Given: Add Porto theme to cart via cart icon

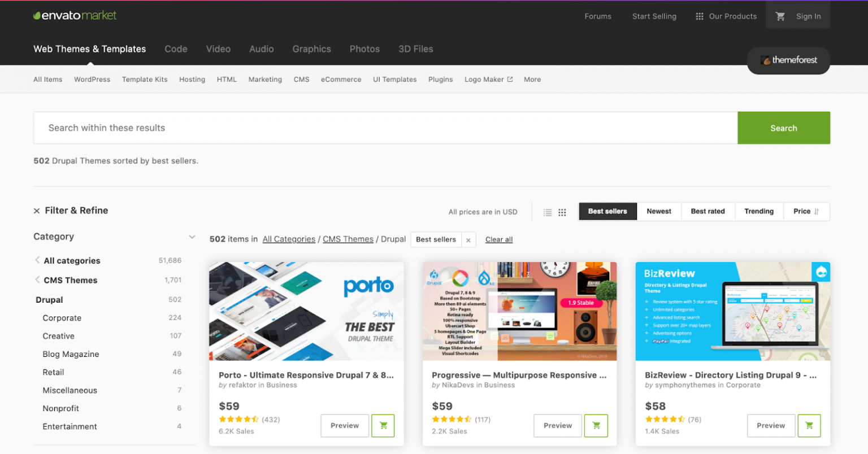Looking at the screenshot, I should (383, 426).
